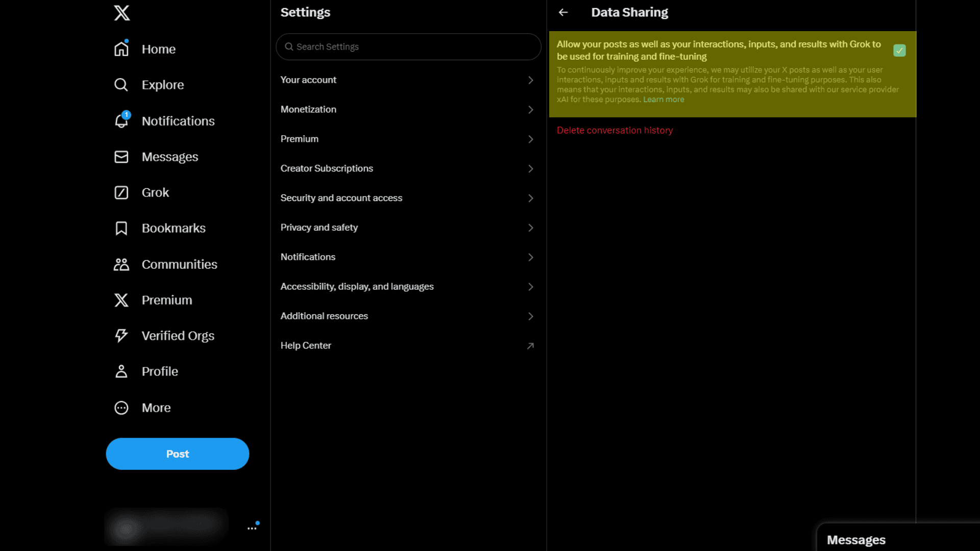Expand the Your account settings chevron
Image resolution: width=980 pixels, height=551 pixels.
click(530, 80)
